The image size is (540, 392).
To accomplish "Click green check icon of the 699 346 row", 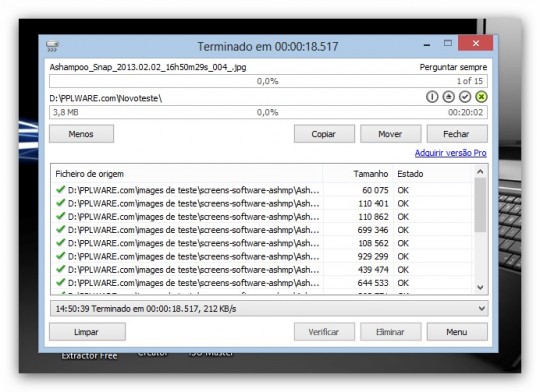I will (61, 229).
